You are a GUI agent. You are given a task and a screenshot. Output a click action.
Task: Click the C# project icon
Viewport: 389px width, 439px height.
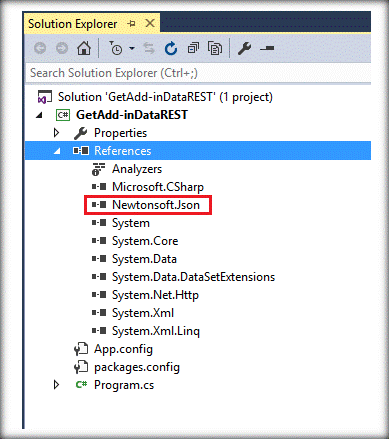click(63, 115)
